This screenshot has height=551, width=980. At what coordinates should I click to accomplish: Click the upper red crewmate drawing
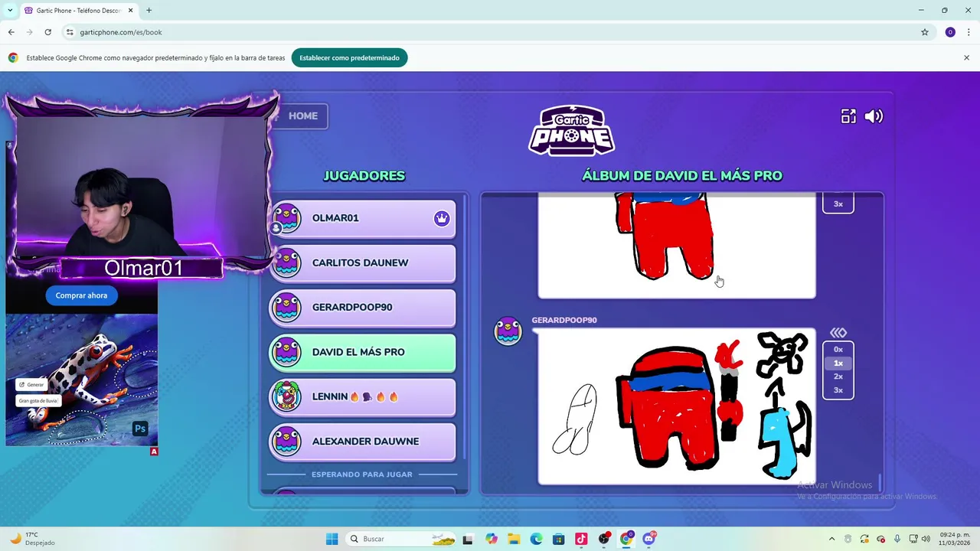click(x=677, y=245)
